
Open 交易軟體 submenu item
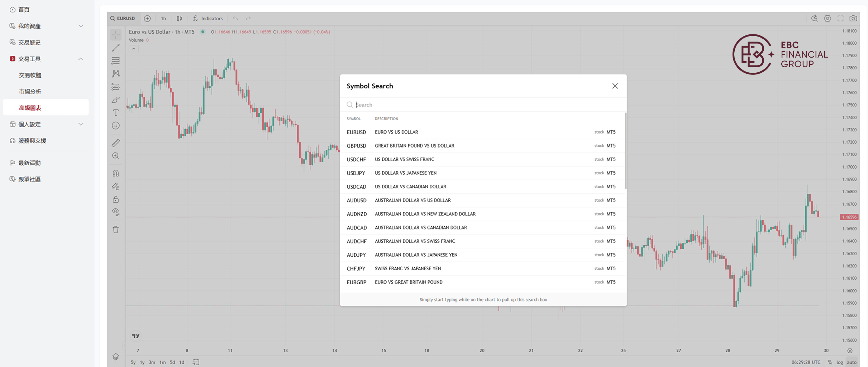[46, 75]
